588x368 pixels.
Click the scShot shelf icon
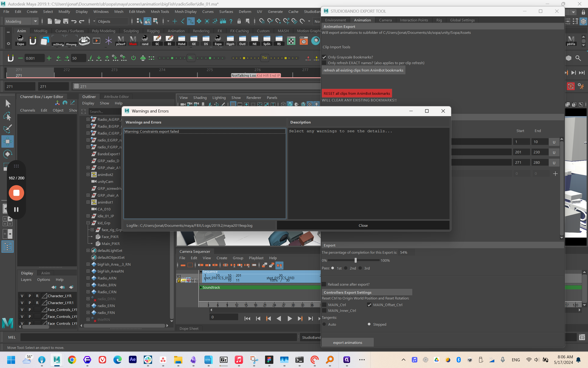pyautogui.click(x=58, y=40)
